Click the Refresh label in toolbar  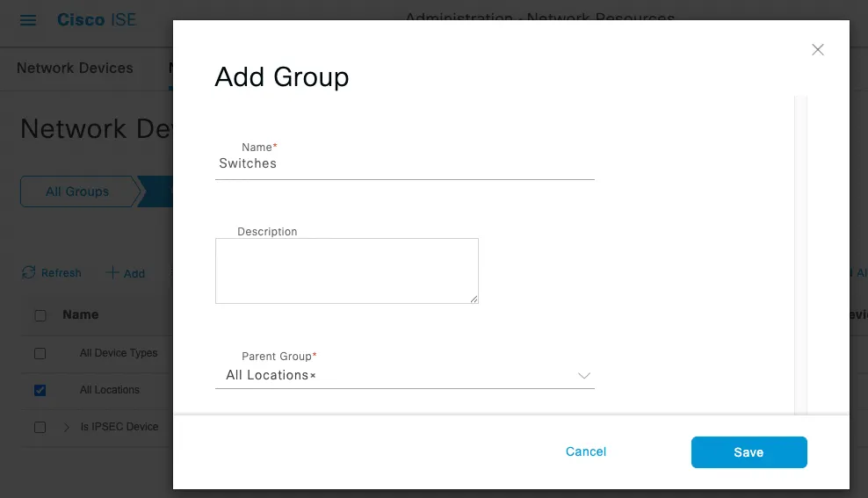[61, 273]
